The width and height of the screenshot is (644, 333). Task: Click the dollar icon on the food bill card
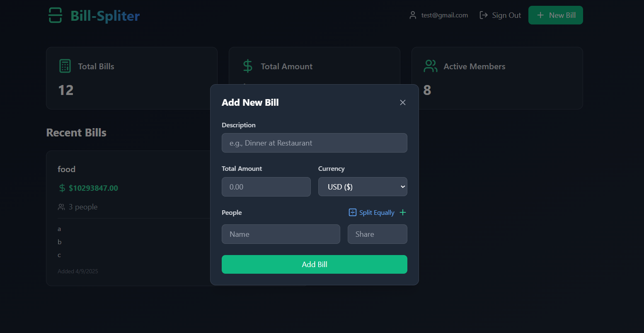(62, 187)
